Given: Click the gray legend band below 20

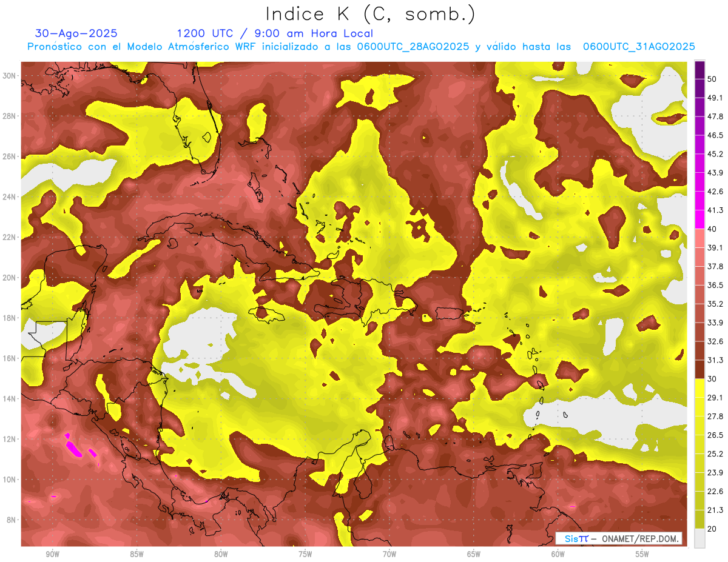Looking at the screenshot, I should pyautogui.click(x=699, y=538).
